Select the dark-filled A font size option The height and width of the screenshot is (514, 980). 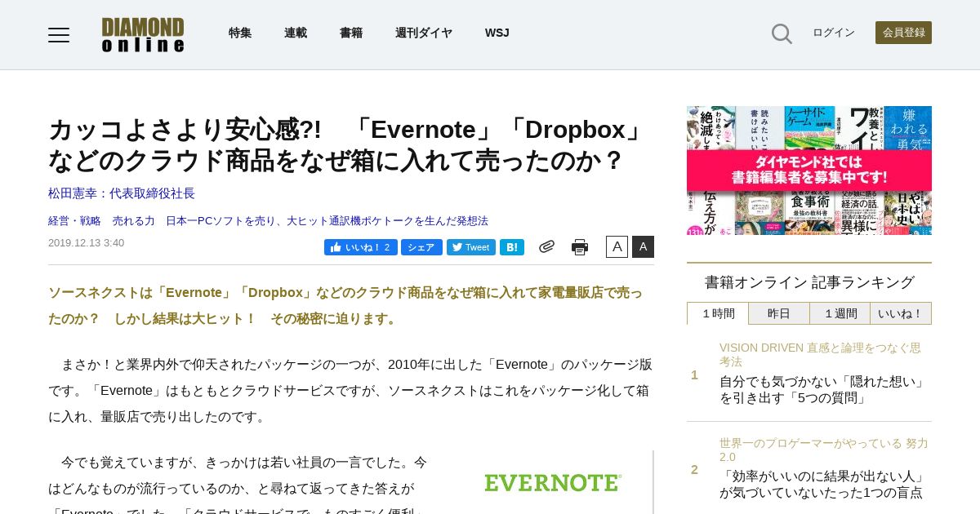point(643,246)
